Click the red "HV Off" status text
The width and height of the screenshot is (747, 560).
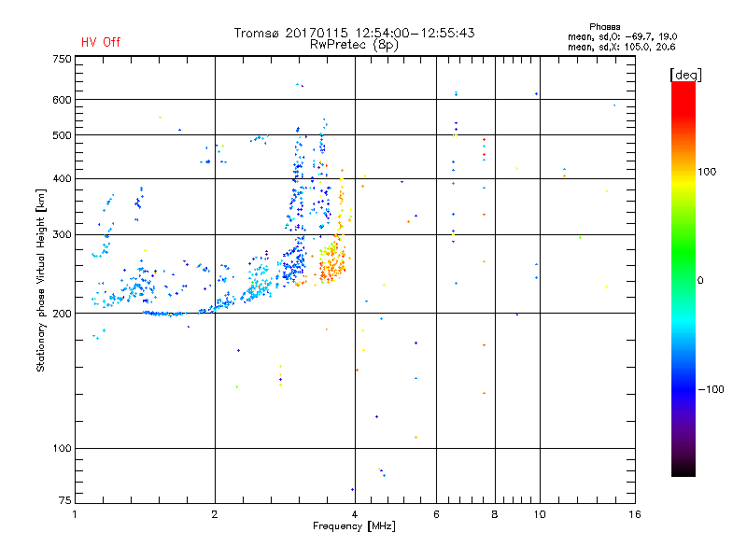(x=101, y=42)
